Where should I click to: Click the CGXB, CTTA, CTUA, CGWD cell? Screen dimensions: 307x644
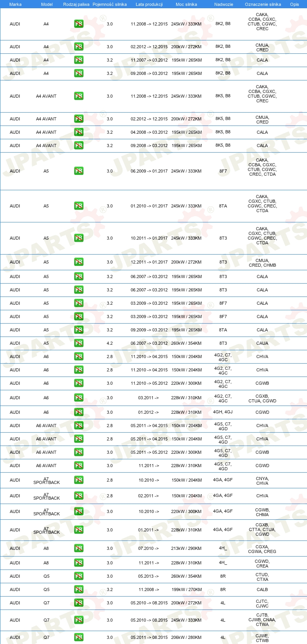pos(262,529)
